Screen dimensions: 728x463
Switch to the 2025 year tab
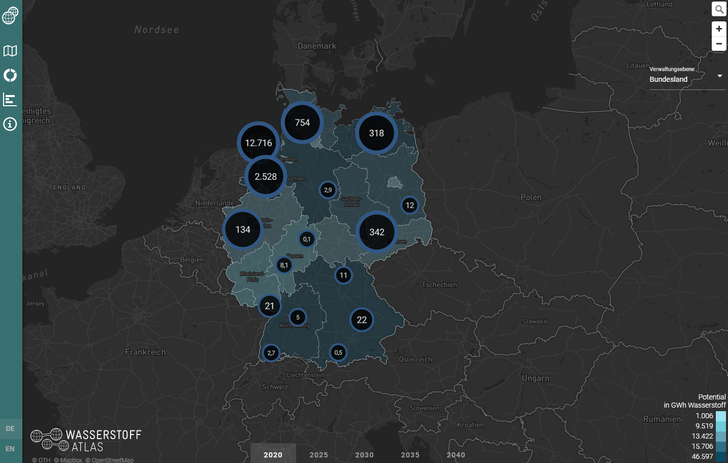(319, 455)
